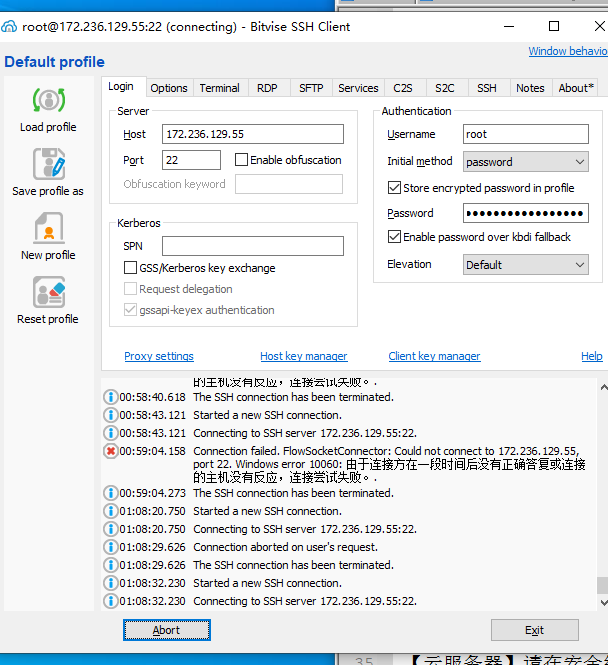Toggle GSS/Kerberos key exchange checkbox
The image size is (608, 665).
point(130,268)
